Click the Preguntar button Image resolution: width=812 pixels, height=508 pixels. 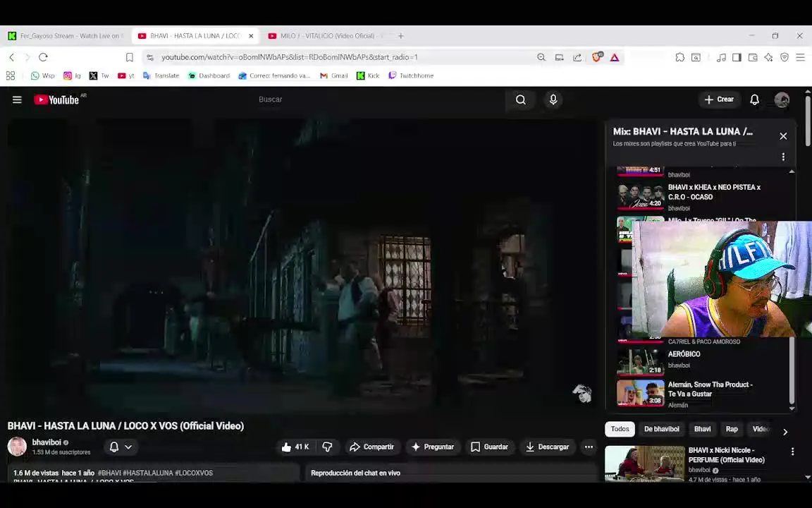(x=432, y=447)
